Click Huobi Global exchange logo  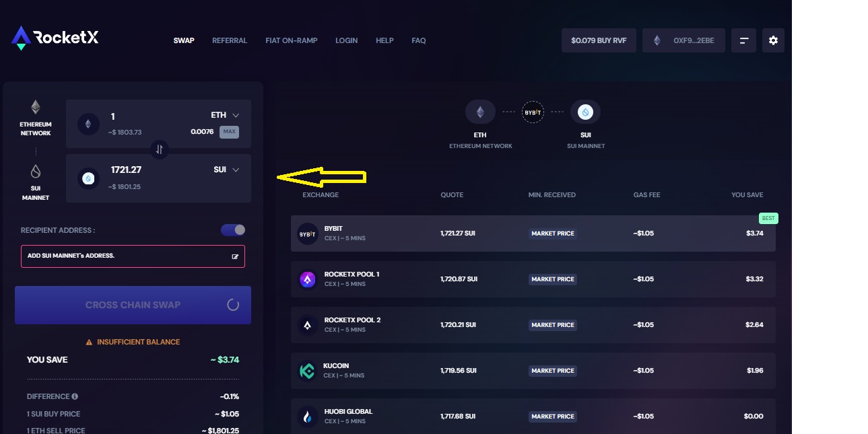(308, 417)
